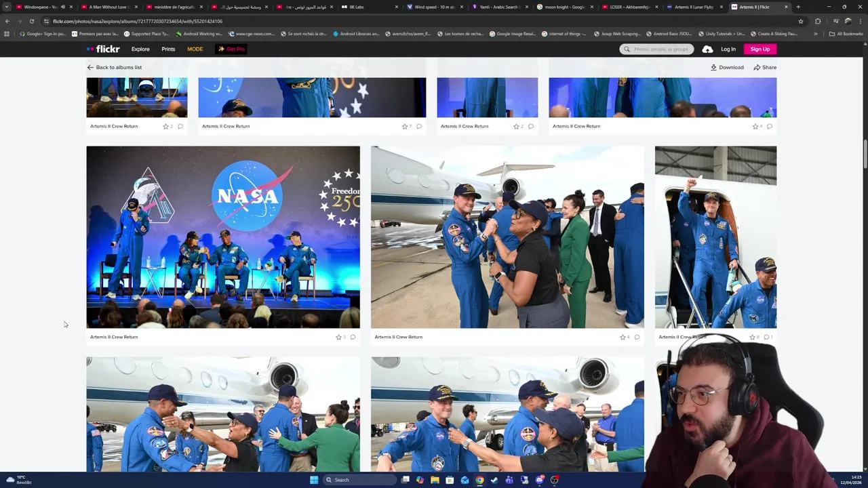Fave the NASA stage panel photo star

(x=338, y=337)
